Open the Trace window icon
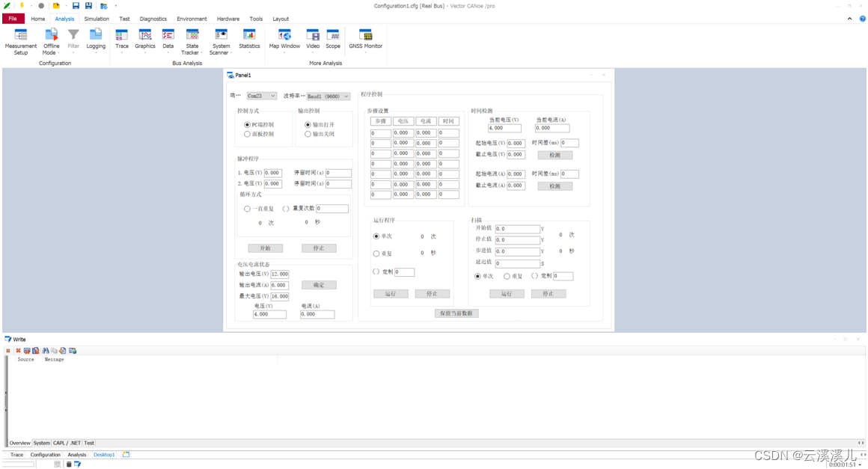 click(x=122, y=37)
